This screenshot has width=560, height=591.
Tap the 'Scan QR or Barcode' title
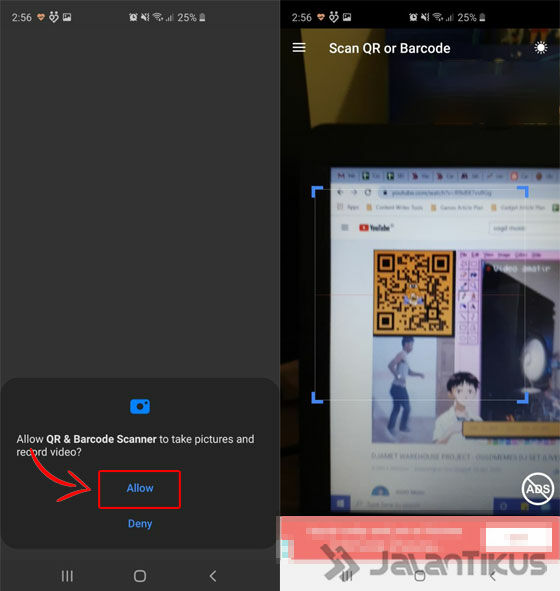click(389, 48)
